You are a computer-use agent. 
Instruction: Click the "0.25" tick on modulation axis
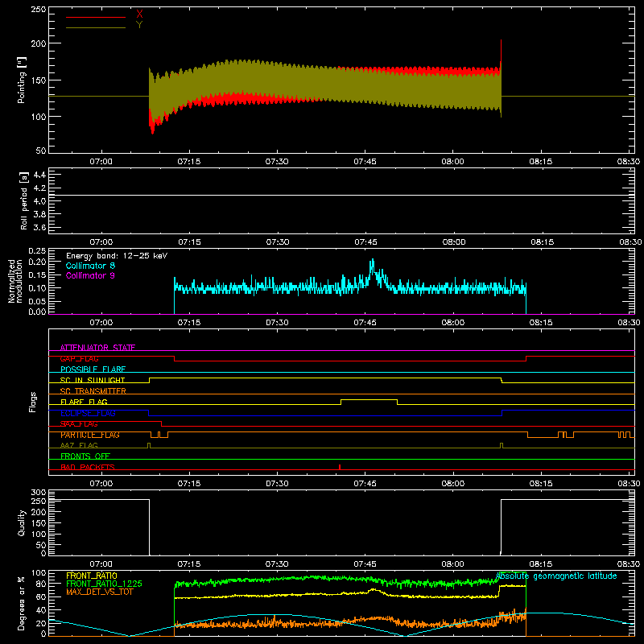37,251
